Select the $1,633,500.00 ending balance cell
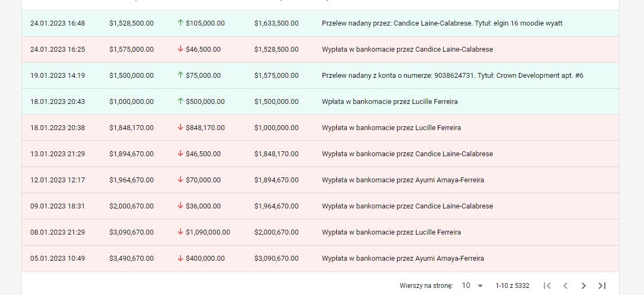Image resolution: width=644 pixels, height=295 pixels. pyautogui.click(x=276, y=23)
